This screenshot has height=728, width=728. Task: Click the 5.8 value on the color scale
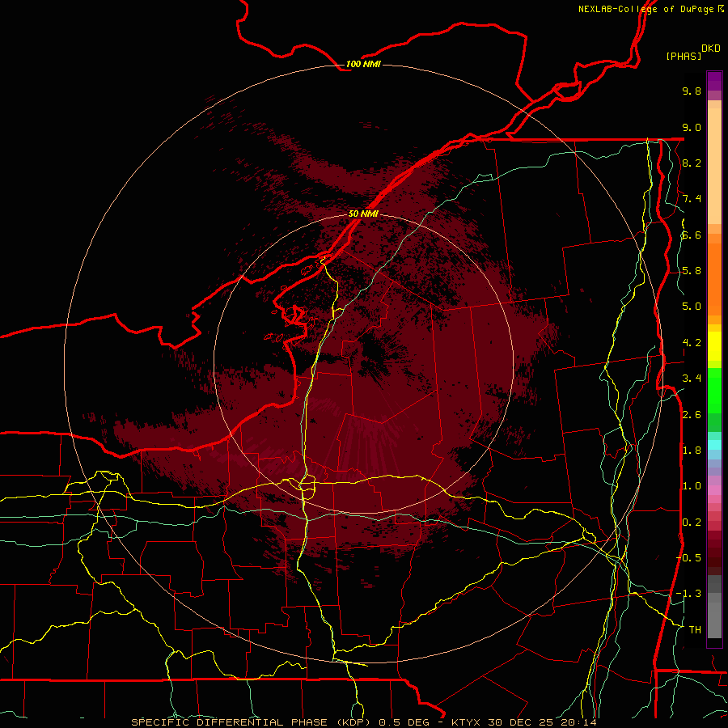coord(692,271)
